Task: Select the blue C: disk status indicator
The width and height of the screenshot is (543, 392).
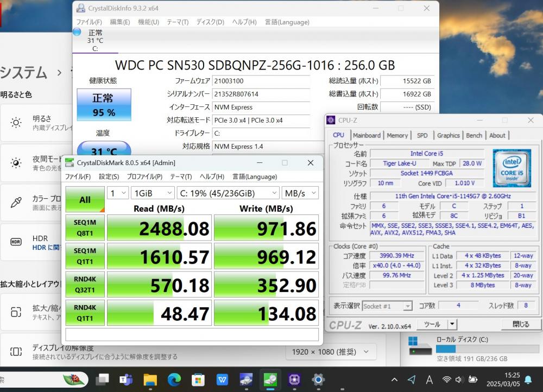Action: click(77, 32)
